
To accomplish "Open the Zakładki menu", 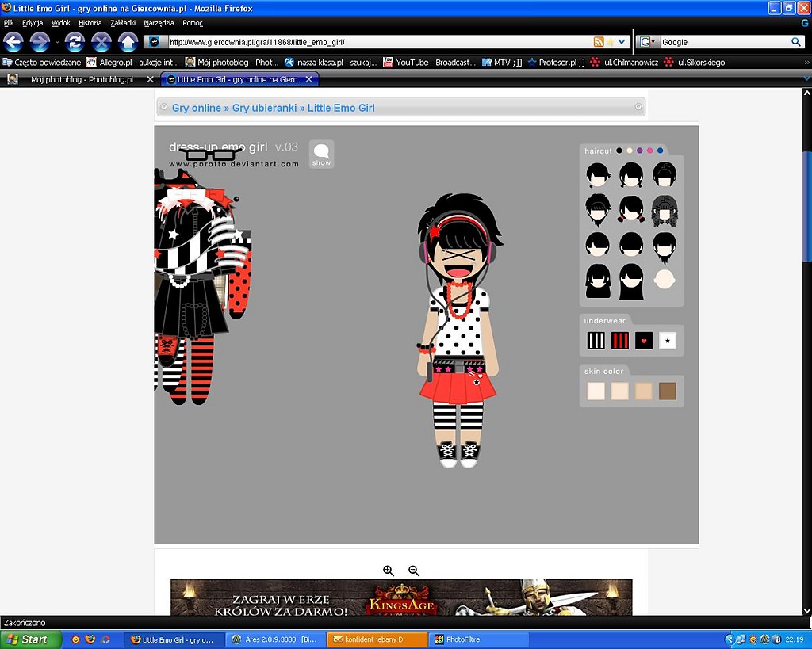I will coord(123,23).
